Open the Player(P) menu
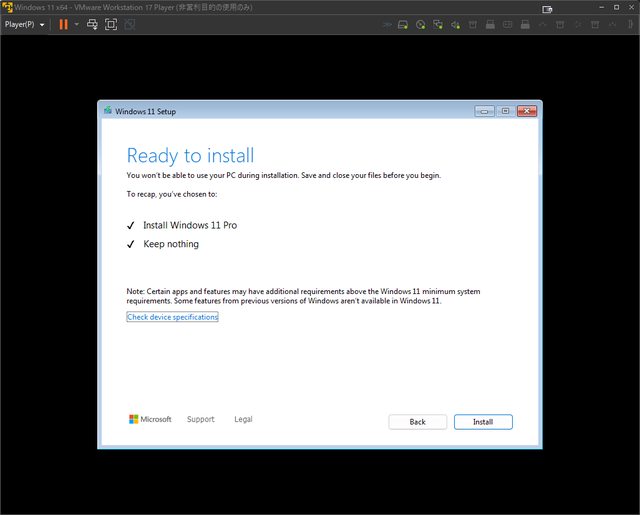The width and height of the screenshot is (640, 515). click(x=24, y=24)
